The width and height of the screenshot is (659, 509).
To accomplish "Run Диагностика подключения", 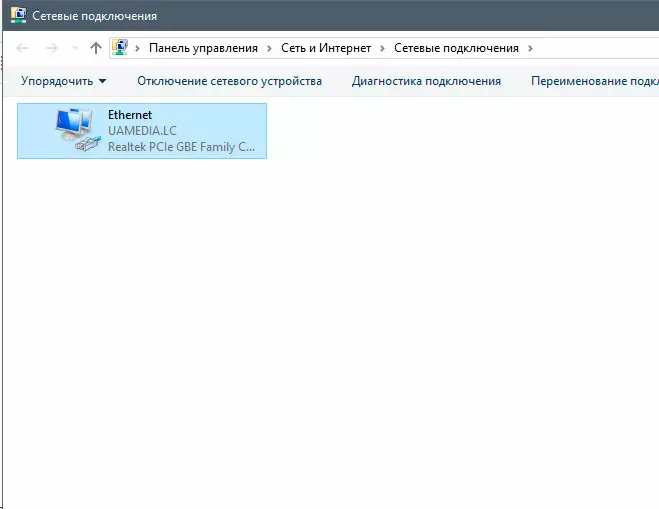I will pos(426,81).
